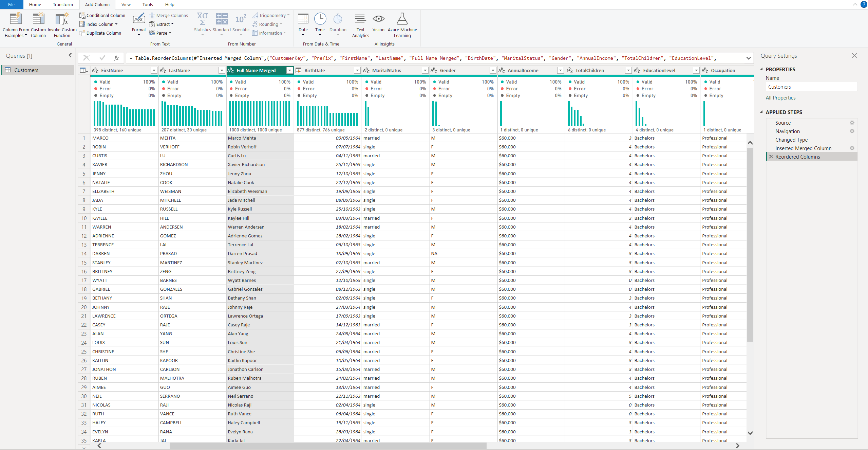The width and height of the screenshot is (868, 450).
Task: Open the BirthDate column filter dropdown
Action: 357,70
